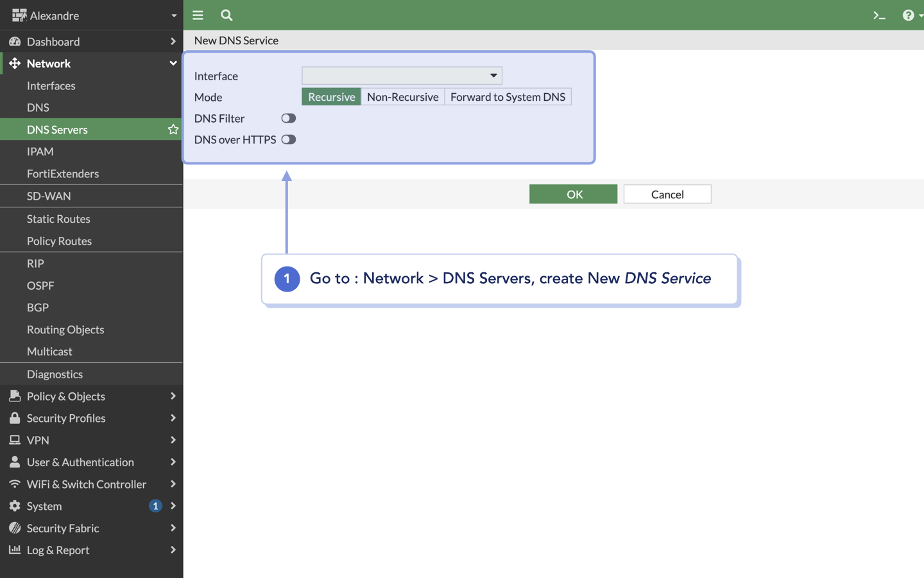Click the System notification badge
924x578 pixels.
click(x=155, y=506)
